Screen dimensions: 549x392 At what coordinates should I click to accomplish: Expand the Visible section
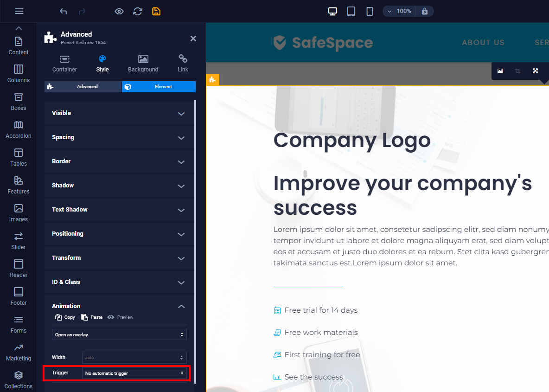pyautogui.click(x=119, y=113)
